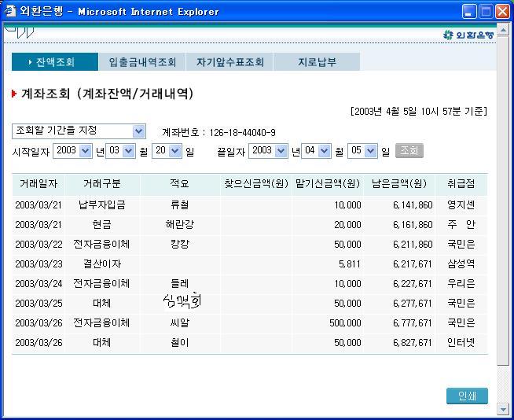Switch to the 입출금내역조회 tab
This screenshot has height=420, width=514.
(x=142, y=62)
